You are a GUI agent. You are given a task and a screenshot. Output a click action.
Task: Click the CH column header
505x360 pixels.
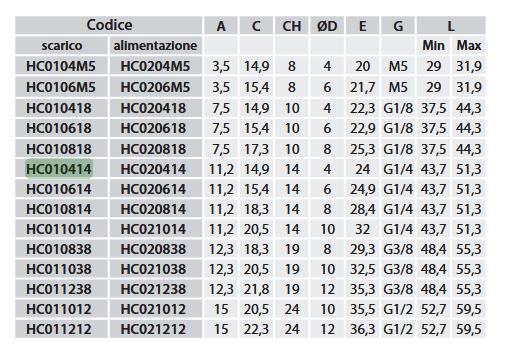(x=292, y=26)
